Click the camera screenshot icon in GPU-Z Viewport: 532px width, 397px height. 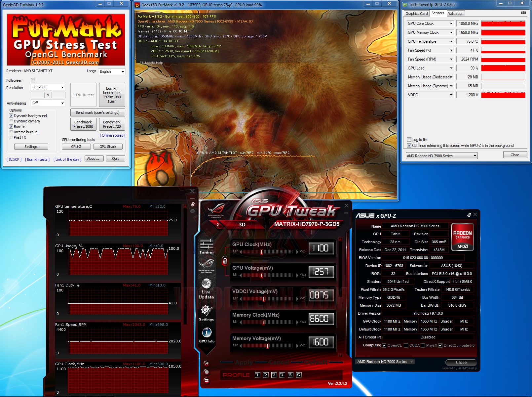tap(523, 13)
